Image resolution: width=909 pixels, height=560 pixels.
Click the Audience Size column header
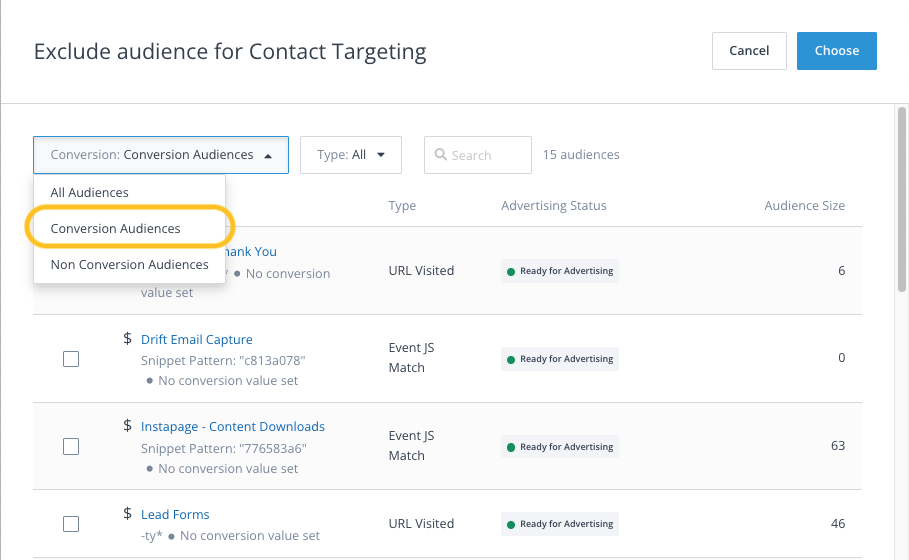tap(804, 205)
